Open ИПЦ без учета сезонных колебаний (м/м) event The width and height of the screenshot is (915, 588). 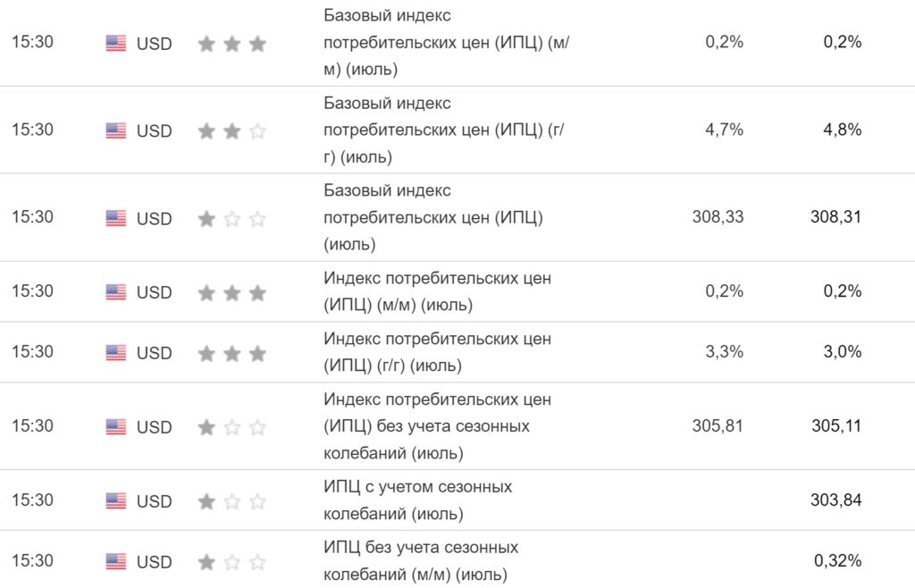[x=421, y=561]
